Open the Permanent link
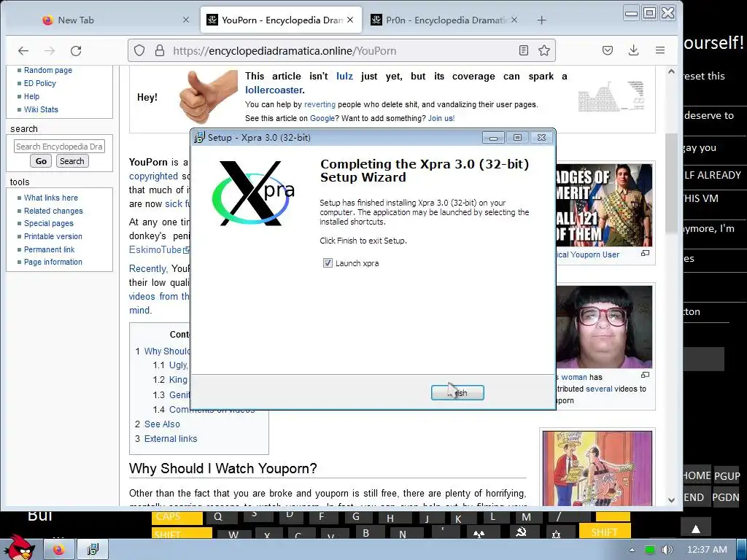The image size is (747, 560). [x=50, y=249]
